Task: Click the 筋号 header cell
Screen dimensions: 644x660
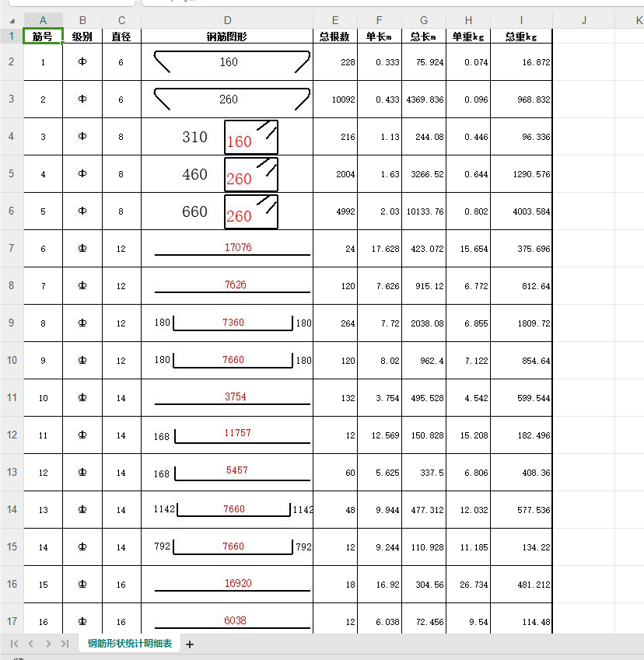Action: pyautogui.click(x=43, y=37)
